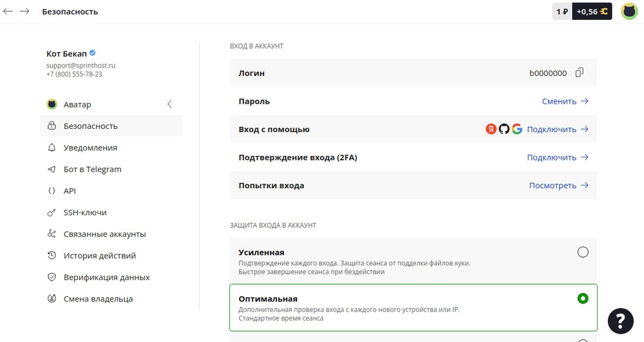
Task: Select the Усиленная protection radio button
Action: [583, 252]
